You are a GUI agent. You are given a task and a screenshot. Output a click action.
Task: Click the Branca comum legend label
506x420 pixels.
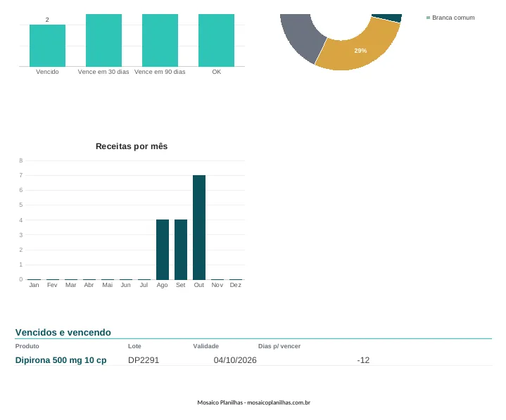[453, 18]
